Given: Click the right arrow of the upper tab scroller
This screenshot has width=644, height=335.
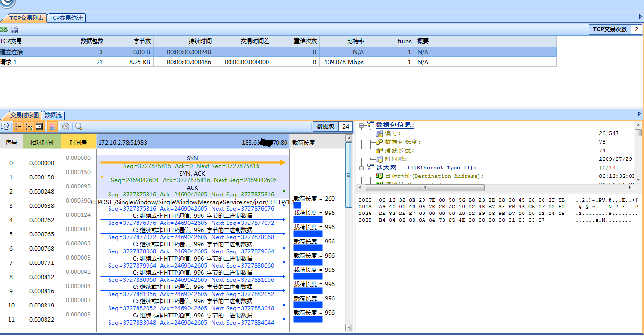Looking at the screenshot, I should coord(640,17).
